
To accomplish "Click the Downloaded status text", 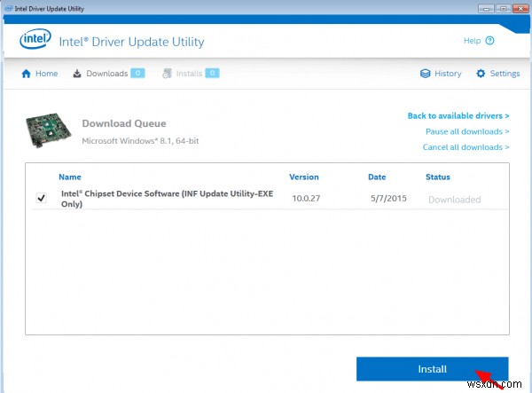I will tap(455, 200).
